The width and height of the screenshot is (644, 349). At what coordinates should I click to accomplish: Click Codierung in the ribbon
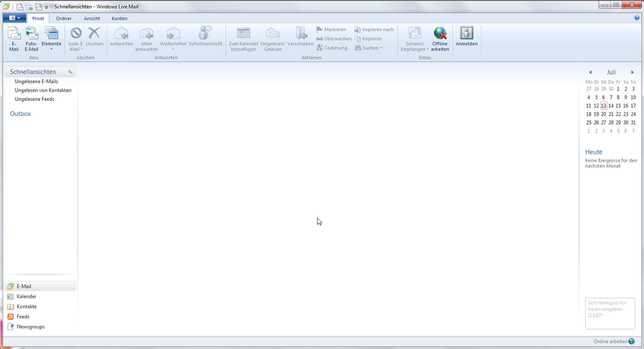pos(331,48)
